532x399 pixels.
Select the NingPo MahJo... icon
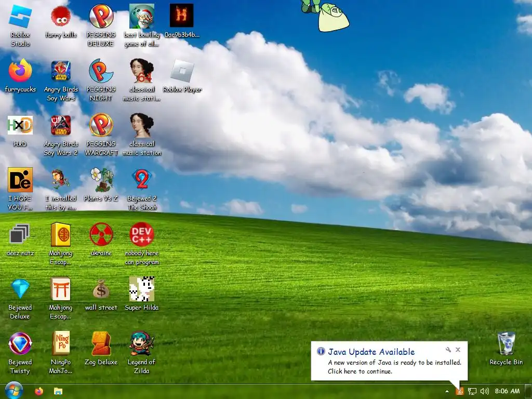61,353
